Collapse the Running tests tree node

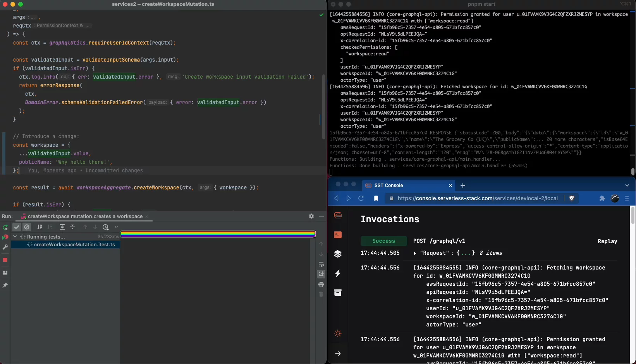tap(15, 237)
